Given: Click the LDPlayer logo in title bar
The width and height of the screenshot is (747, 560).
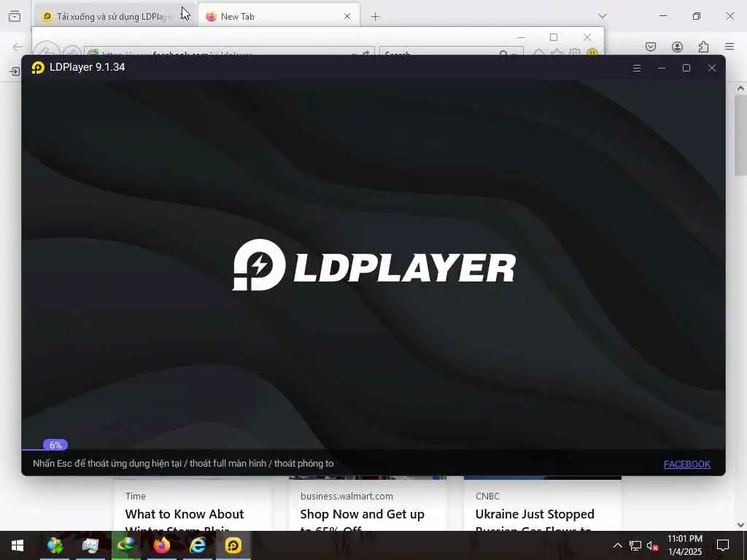Looking at the screenshot, I should 38,68.
